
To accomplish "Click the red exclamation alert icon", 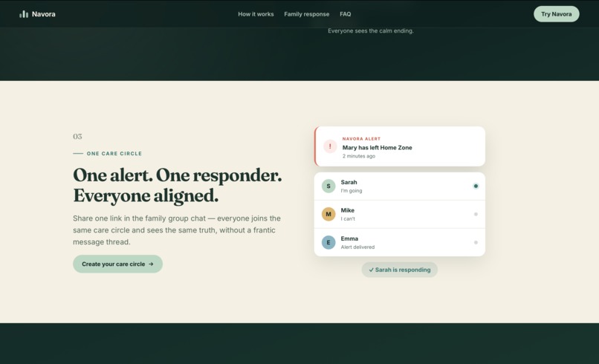I will [x=330, y=146].
